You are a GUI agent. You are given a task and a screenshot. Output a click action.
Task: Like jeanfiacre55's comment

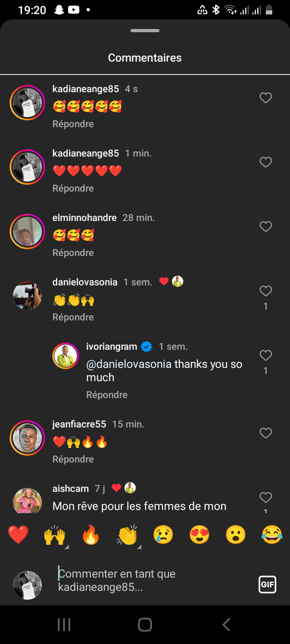[265, 433]
